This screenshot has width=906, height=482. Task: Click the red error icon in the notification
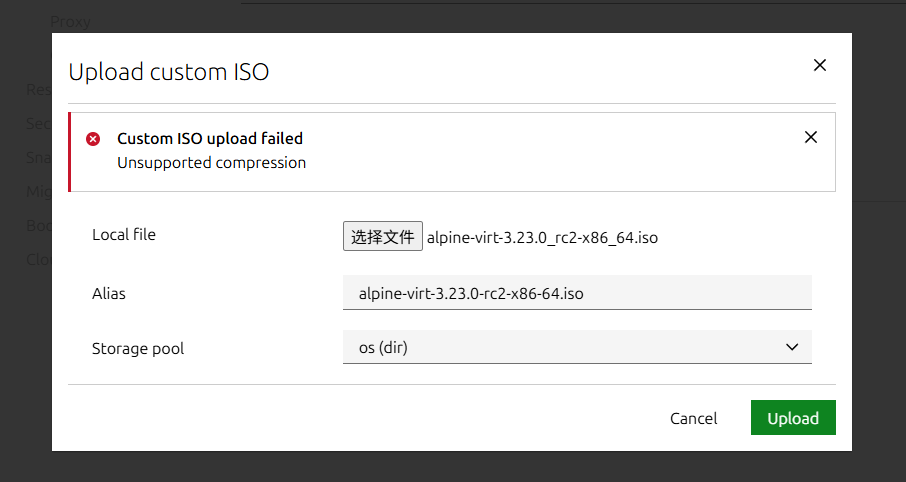click(x=93, y=139)
